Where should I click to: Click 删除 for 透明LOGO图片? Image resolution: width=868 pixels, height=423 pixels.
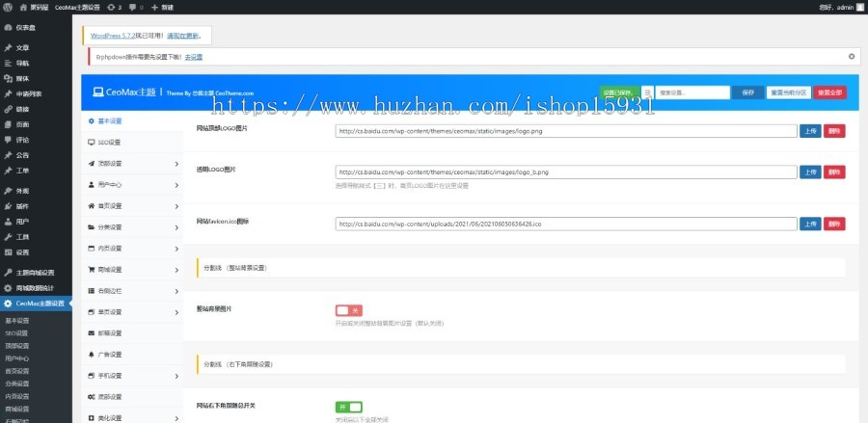pos(834,172)
